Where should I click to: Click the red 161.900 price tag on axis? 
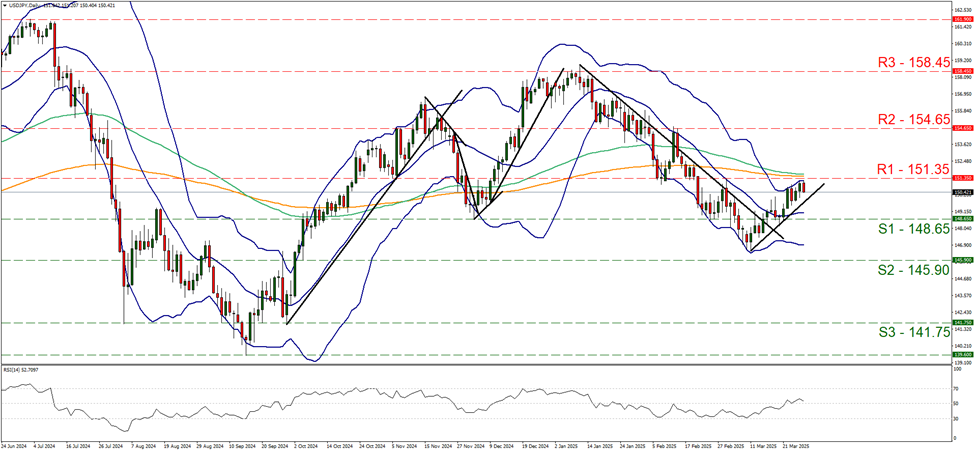click(x=959, y=19)
